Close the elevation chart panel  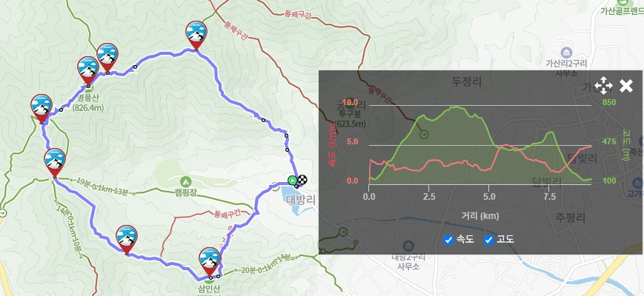[626, 86]
